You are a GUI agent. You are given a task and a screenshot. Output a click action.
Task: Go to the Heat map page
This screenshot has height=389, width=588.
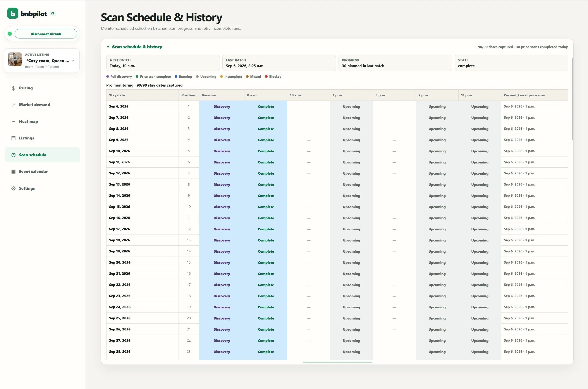42,122
